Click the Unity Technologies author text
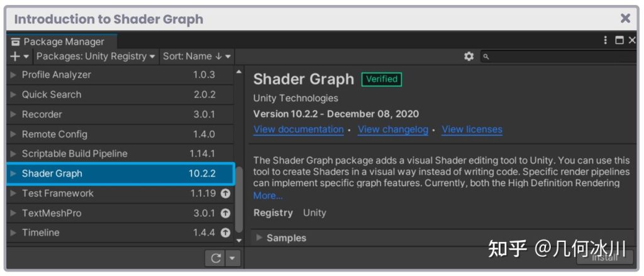Image resolution: width=644 pixels, height=276 pixels. point(296,98)
